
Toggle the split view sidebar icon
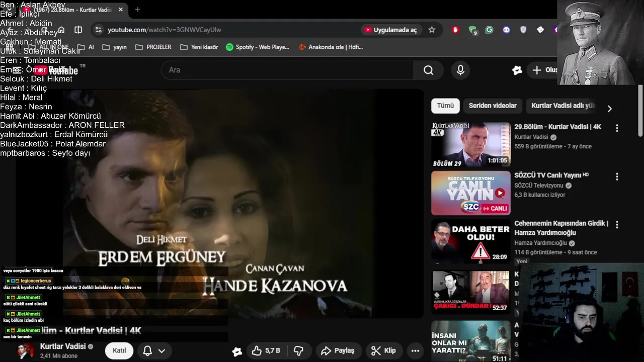click(78, 30)
